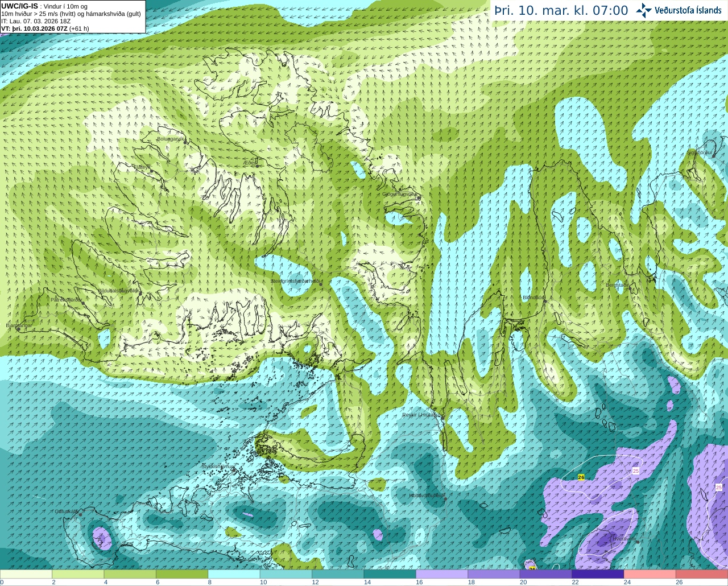Click the 14–16 m/s dark teal legend swatch

tap(390, 574)
